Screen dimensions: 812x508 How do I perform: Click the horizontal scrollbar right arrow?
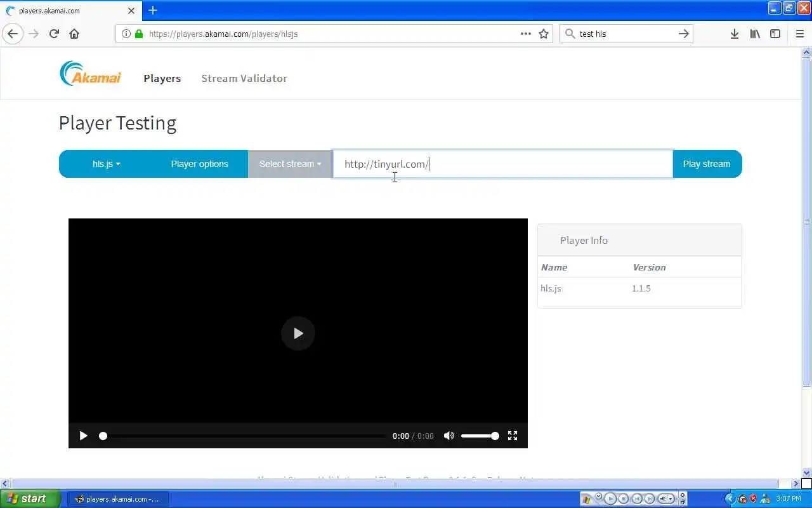[796, 484]
